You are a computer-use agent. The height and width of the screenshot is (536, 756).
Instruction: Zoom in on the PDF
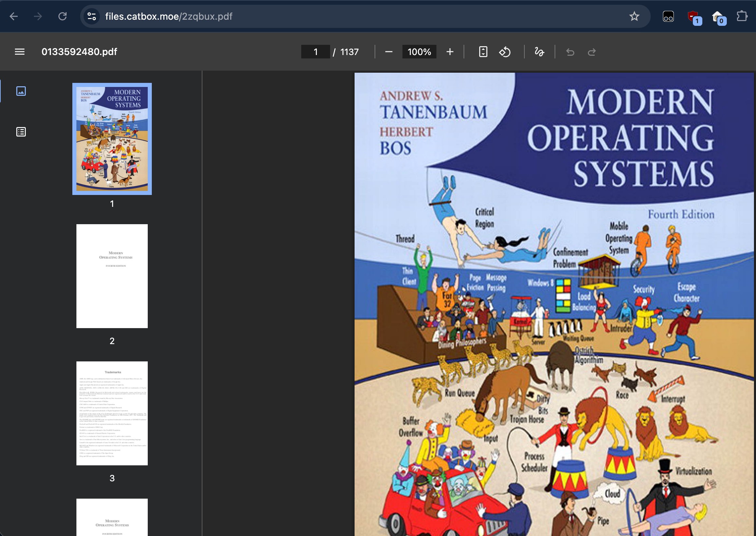pos(450,52)
